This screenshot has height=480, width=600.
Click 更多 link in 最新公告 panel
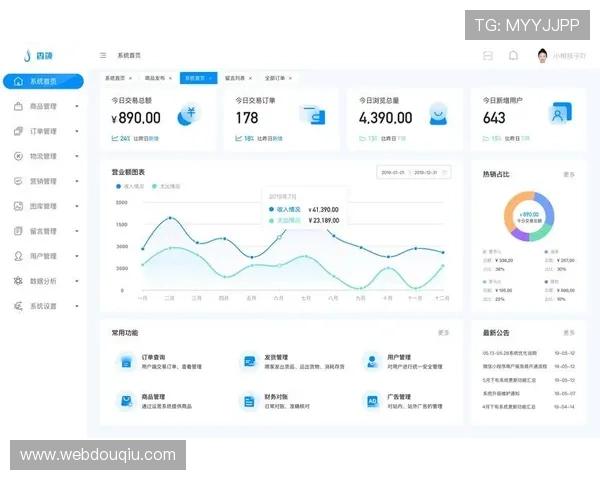pos(569,332)
